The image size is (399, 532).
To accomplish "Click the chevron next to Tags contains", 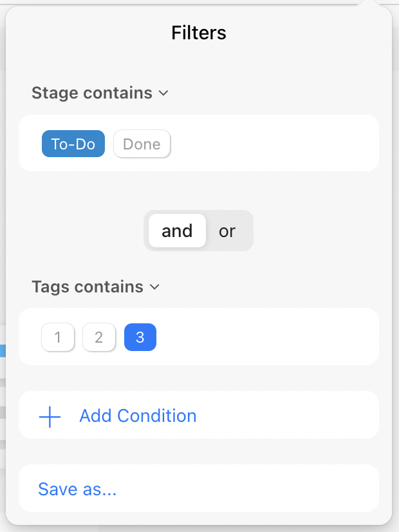I will [x=154, y=287].
